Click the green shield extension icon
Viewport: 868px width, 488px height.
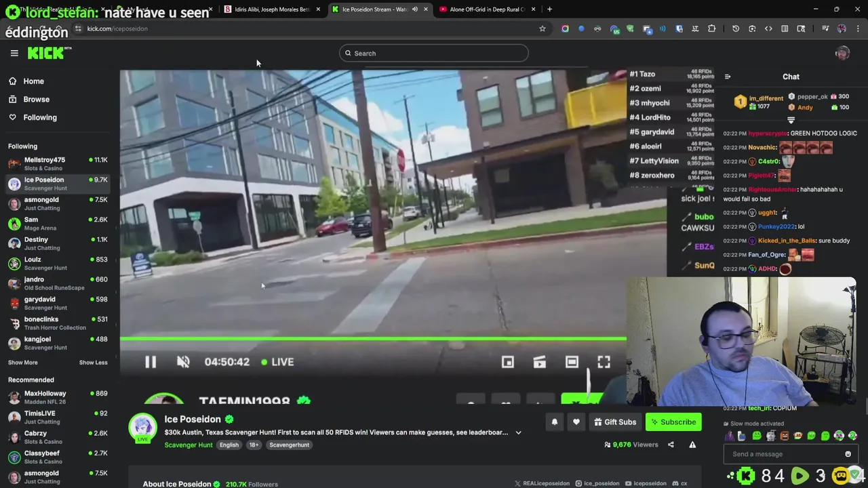coord(630,28)
